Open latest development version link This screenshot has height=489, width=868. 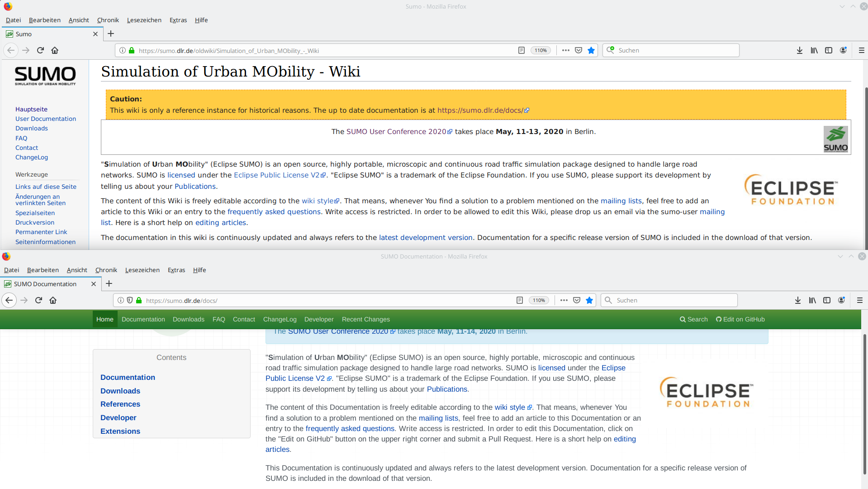(426, 238)
